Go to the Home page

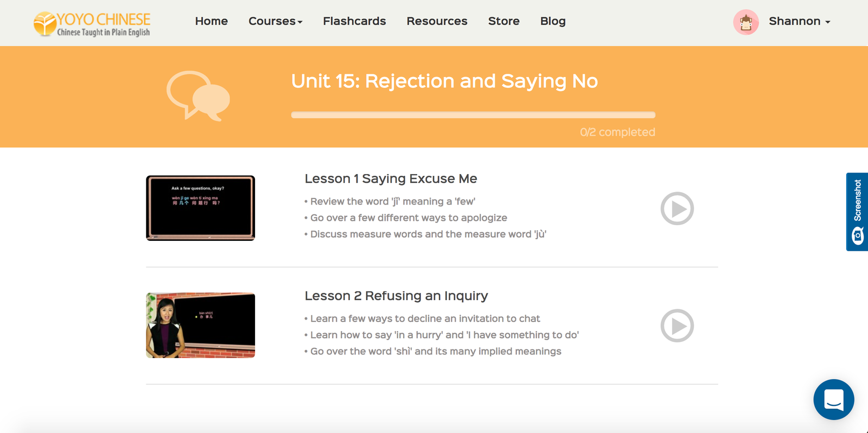tap(211, 21)
